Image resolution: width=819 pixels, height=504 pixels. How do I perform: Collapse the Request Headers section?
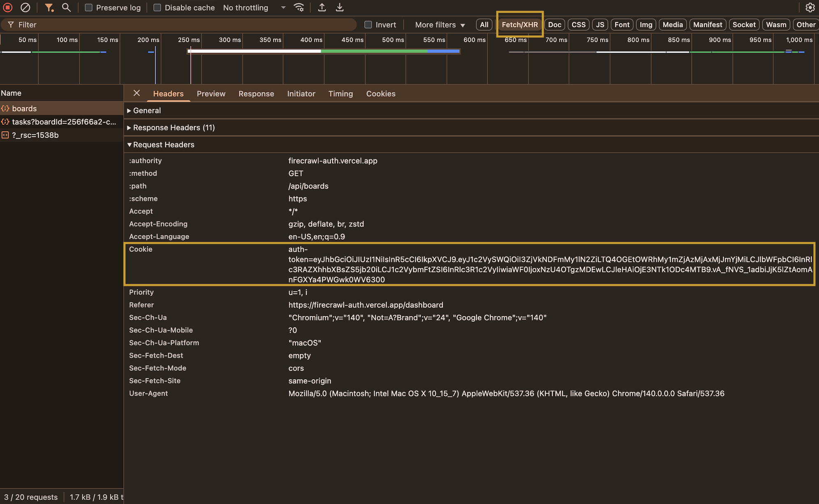(161, 145)
